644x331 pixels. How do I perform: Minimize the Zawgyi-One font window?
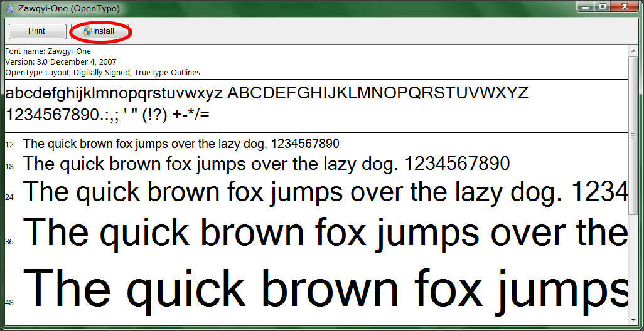(586, 6)
